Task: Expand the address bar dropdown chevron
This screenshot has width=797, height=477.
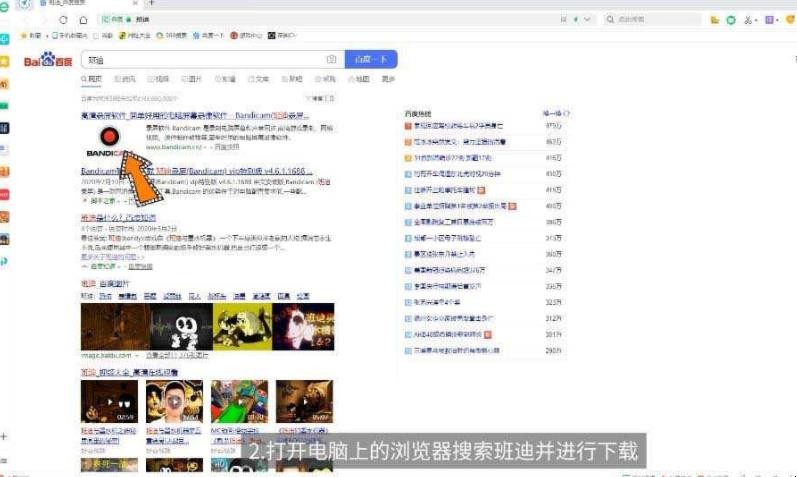Action: (x=587, y=19)
